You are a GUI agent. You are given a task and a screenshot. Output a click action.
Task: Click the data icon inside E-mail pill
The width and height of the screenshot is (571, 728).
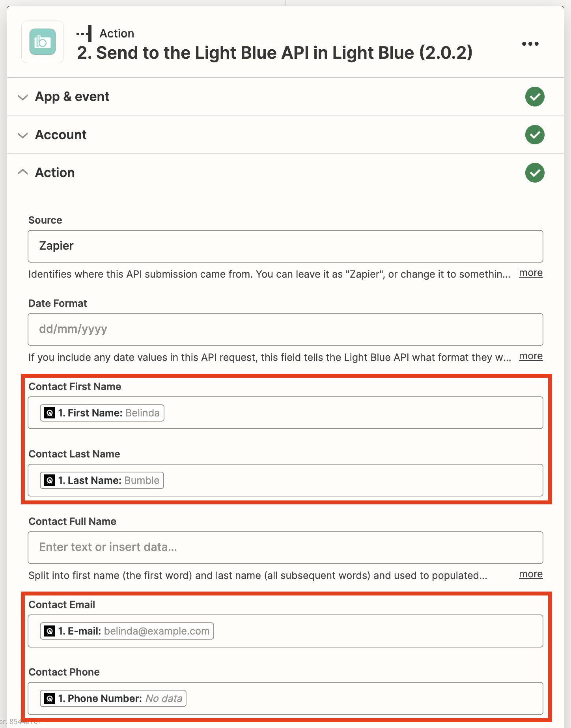pyautogui.click(x=49, y=631)
